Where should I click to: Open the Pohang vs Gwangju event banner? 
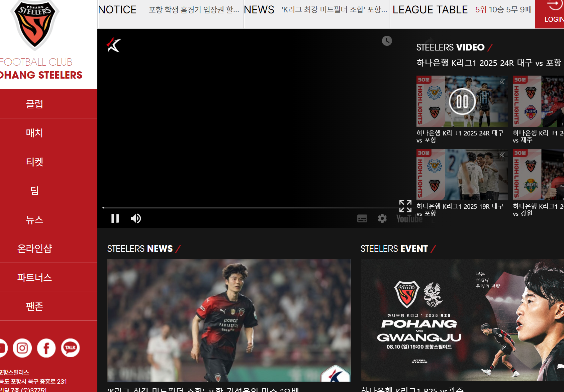[462, 320]
